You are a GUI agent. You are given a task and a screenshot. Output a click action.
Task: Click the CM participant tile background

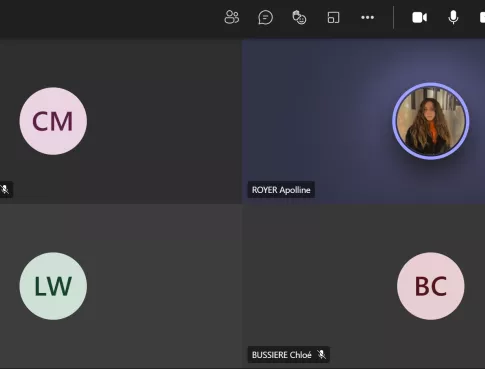pos(150,120)
